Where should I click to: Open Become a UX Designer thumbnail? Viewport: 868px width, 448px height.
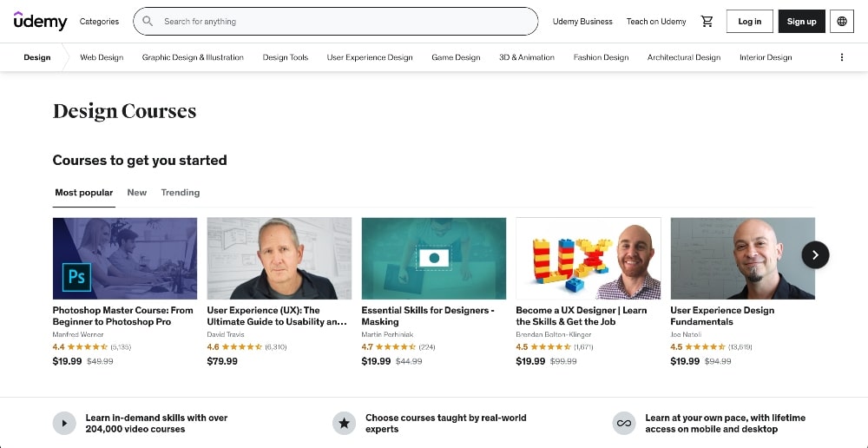(x=588, y=258)
